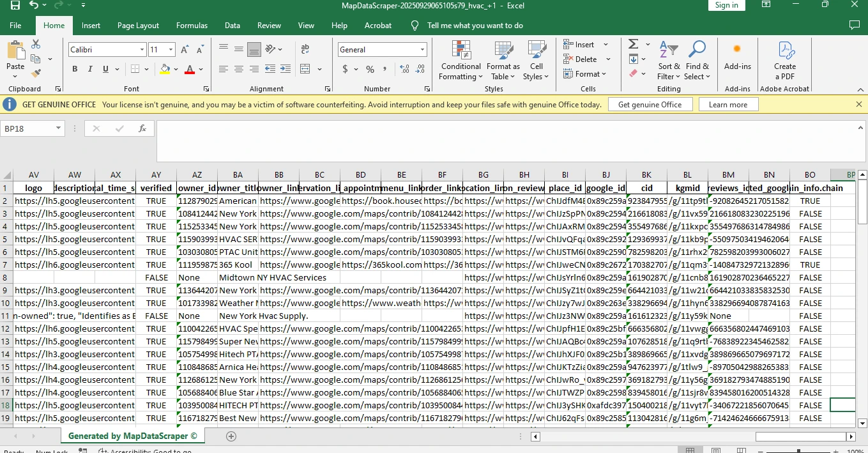
Task: Click the Cut scissors icon
Action: pos(36,44)
